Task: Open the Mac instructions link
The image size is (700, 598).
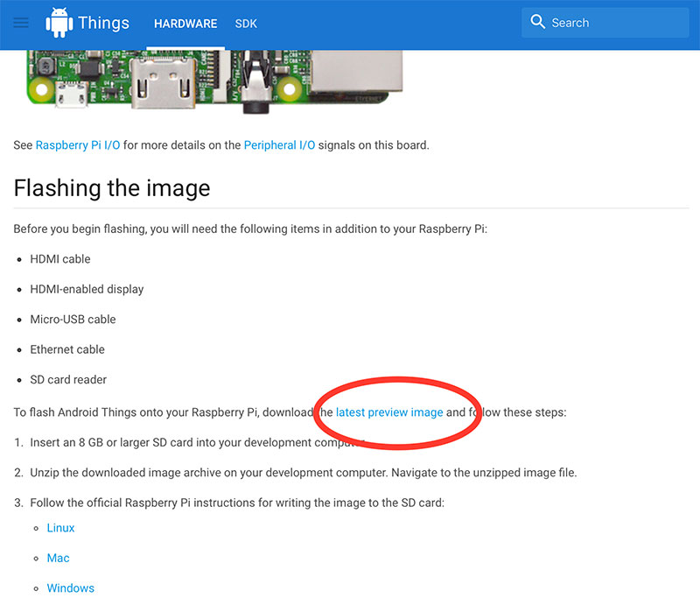Action: 58,558
